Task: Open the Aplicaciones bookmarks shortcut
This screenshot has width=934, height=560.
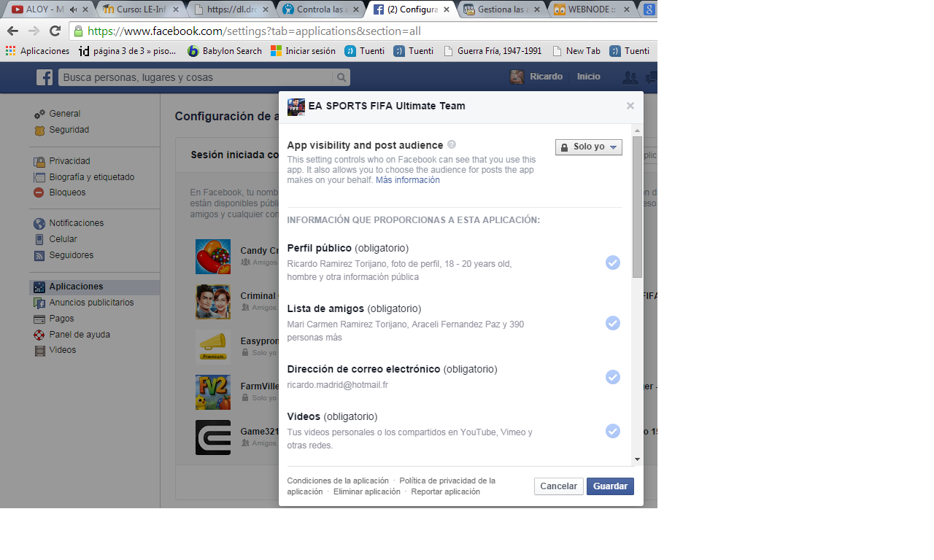Action: [37, 51]
